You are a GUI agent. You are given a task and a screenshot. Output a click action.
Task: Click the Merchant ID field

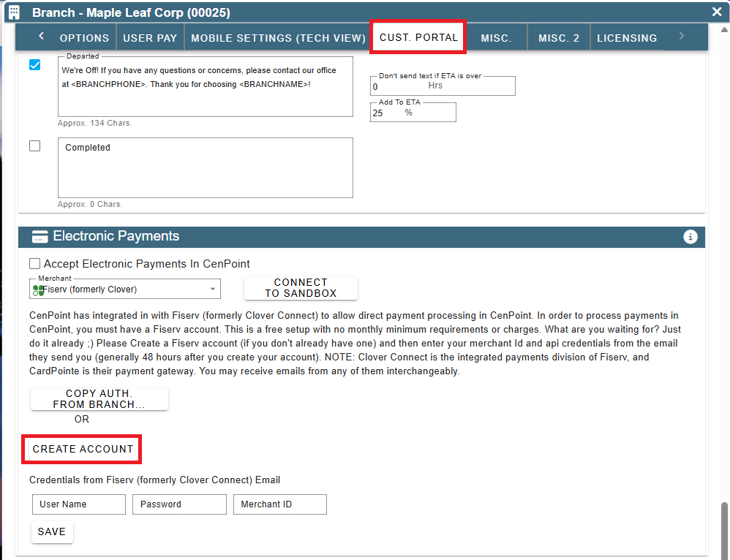[280, 504]
